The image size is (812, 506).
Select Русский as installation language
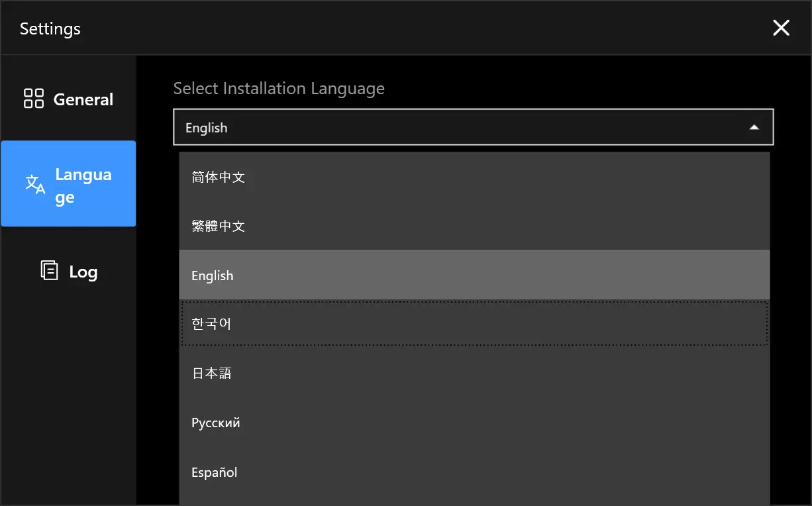(x=474, y=423)
